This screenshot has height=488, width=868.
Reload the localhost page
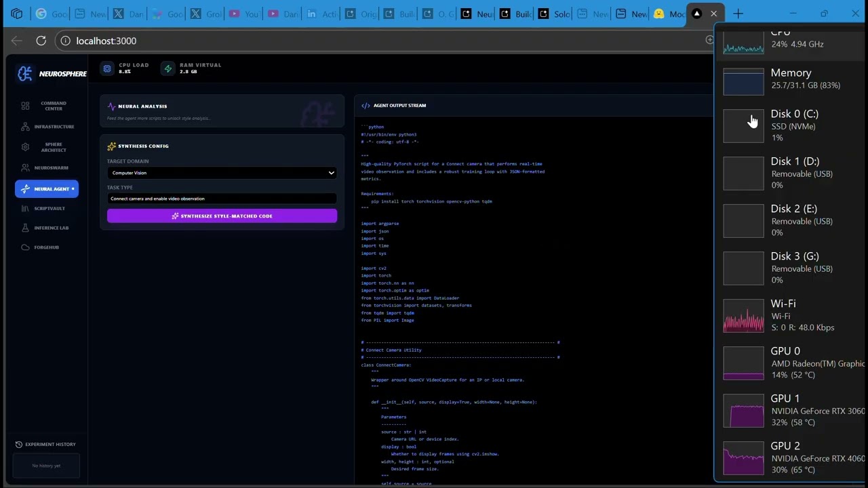[41, 41]
